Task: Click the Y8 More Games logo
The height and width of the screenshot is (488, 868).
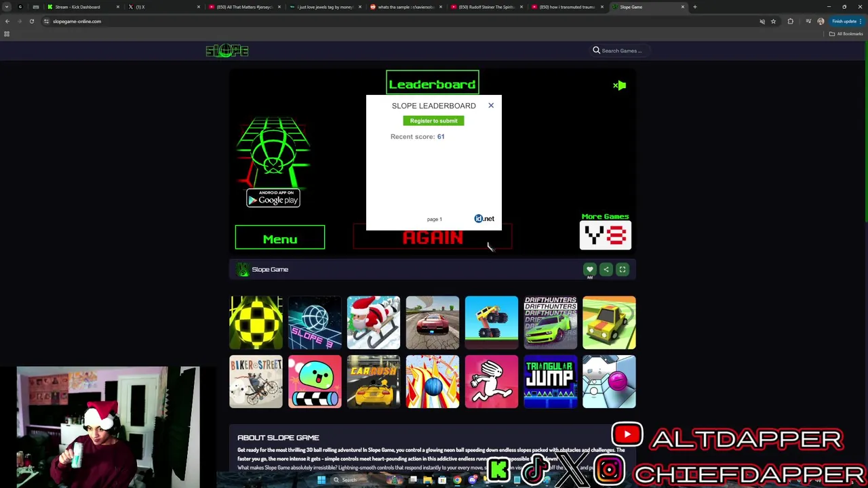Action: pos(606,235)
